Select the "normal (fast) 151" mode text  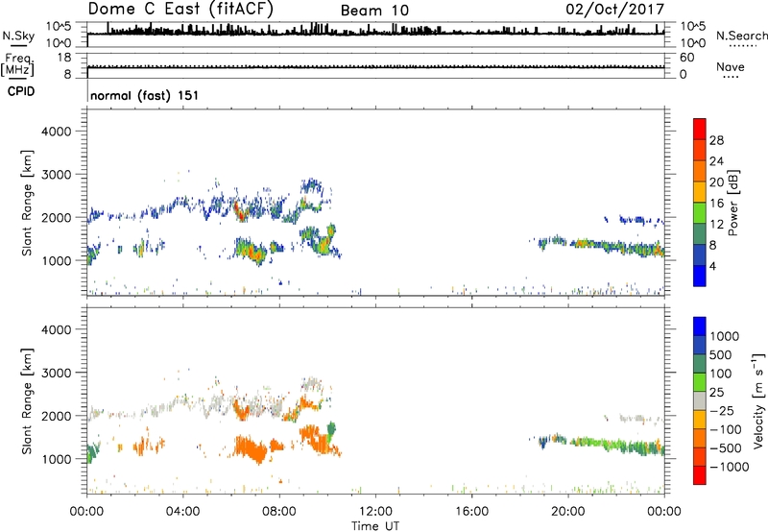[145, 95]
